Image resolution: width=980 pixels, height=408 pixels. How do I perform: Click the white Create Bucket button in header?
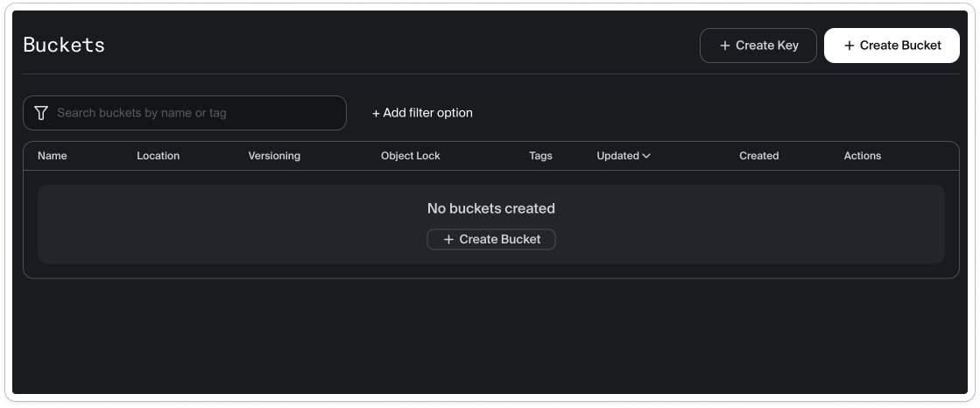point(892,46)
